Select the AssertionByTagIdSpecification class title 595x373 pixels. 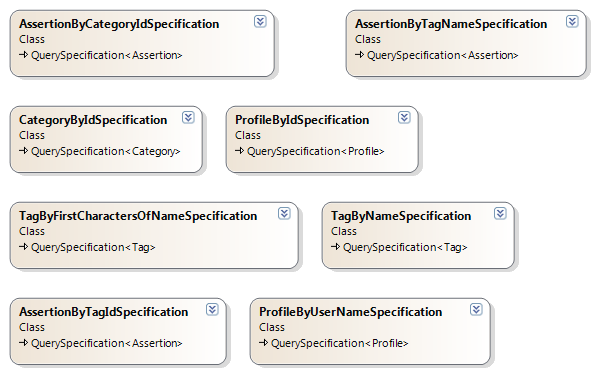click(104, 312)
